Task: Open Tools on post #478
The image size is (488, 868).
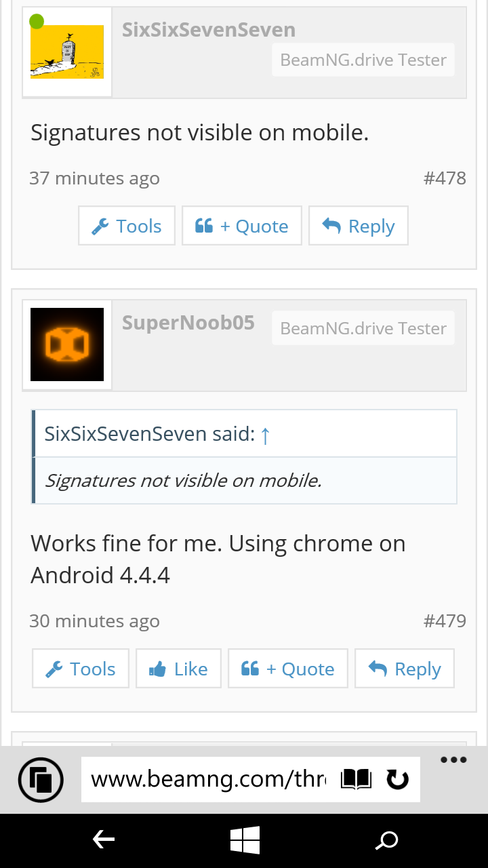Action: coord(127,226)
